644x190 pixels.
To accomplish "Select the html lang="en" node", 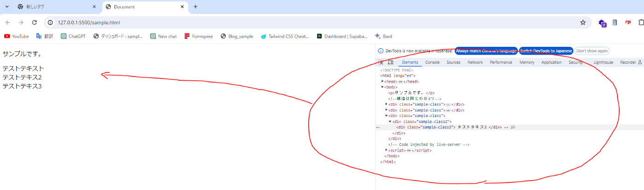I will [398, 76].
